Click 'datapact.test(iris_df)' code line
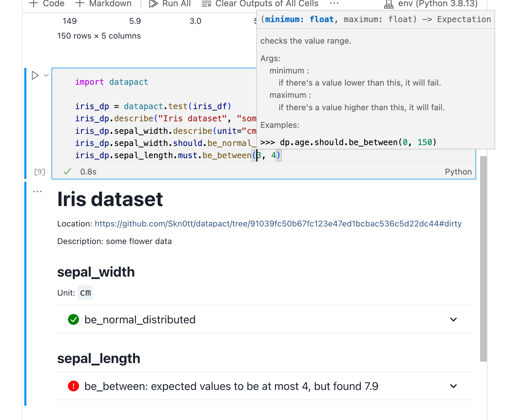The height and width of the screenshot is (420, 507). point(178,107)
